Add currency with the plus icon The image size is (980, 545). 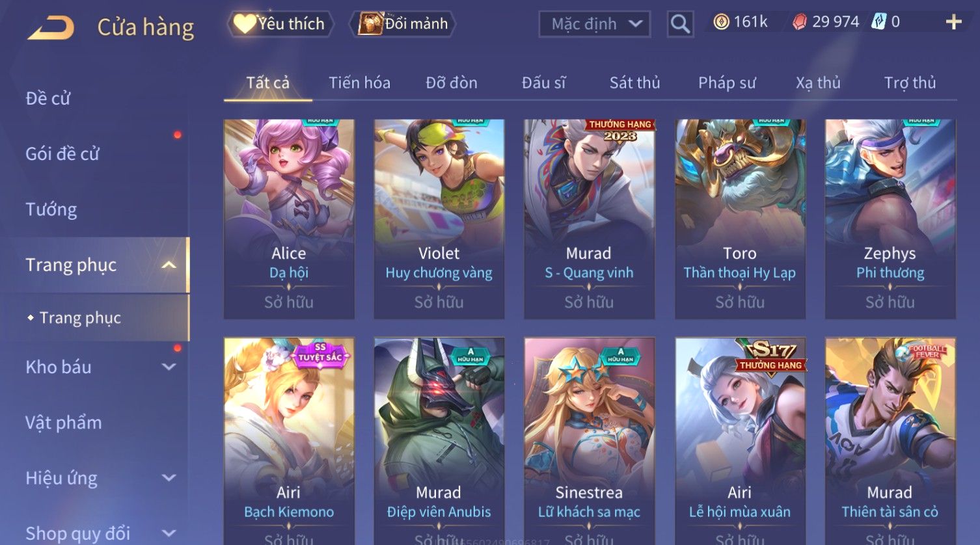pos(953,22)
